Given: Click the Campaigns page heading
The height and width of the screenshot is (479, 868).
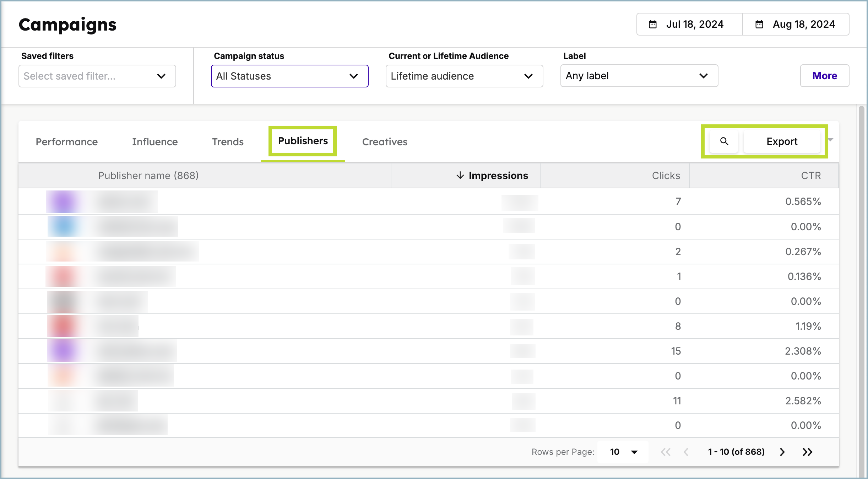Looking at the screenshot, I should click(67, 25).
